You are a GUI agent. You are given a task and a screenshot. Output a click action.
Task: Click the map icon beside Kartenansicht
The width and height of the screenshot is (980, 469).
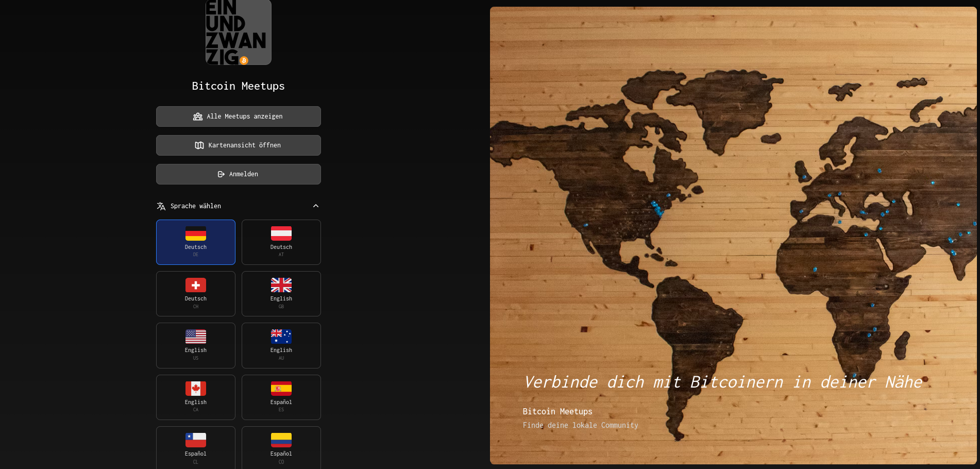click(199, 145)
